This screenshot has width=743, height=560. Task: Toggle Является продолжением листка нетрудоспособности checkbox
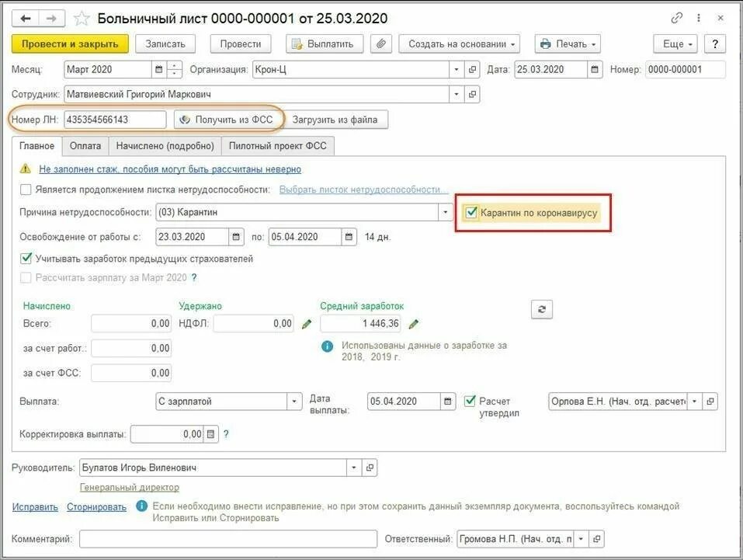point(26,190)
